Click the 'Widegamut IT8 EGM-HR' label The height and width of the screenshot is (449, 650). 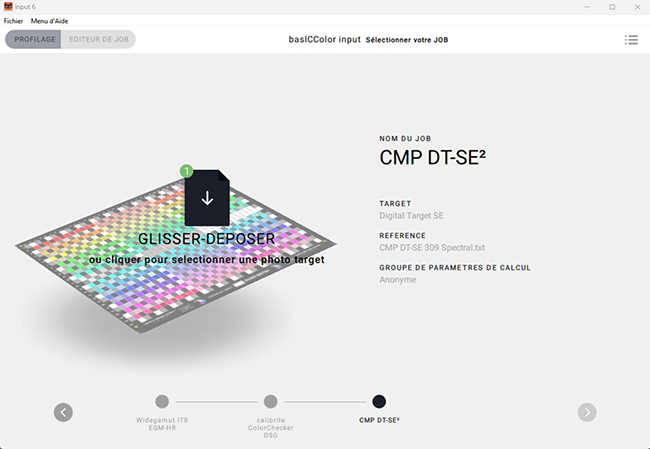click(x=162, y=424)
